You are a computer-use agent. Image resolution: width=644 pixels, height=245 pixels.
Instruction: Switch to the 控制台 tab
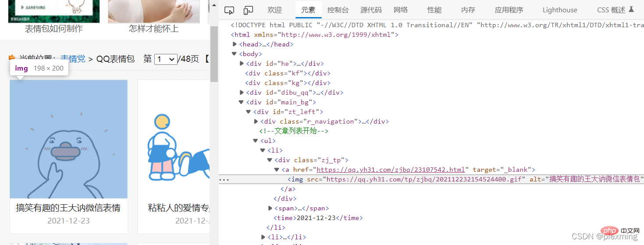coord(338,10)
